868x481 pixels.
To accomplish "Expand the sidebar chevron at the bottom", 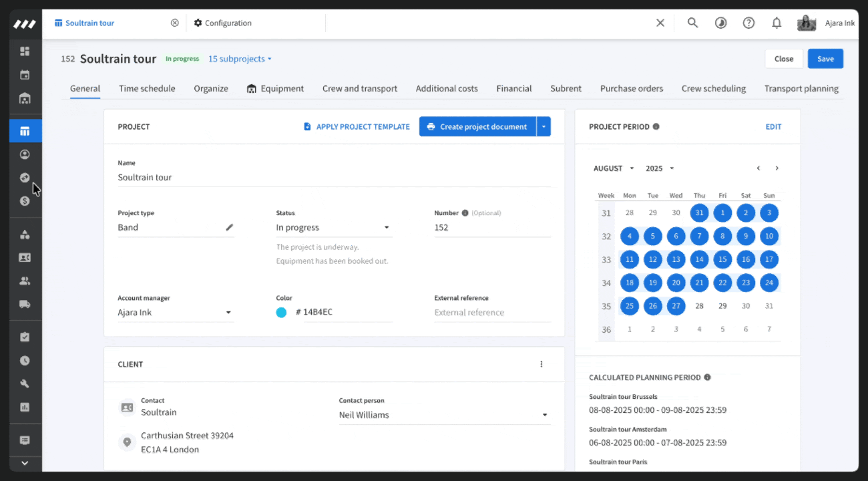I will (25, 462).
